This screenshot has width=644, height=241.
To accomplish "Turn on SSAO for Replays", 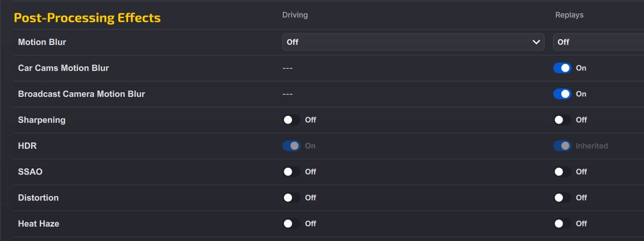I will coord(562,172).
